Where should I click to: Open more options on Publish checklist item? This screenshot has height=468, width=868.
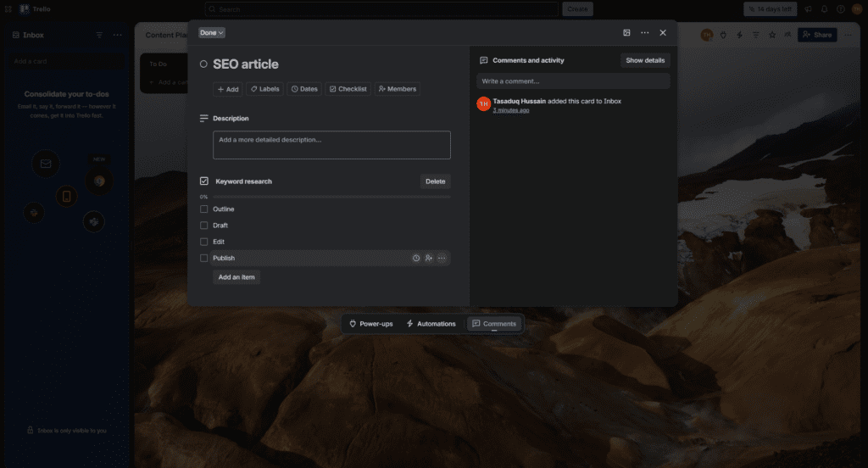pos(441,258)
